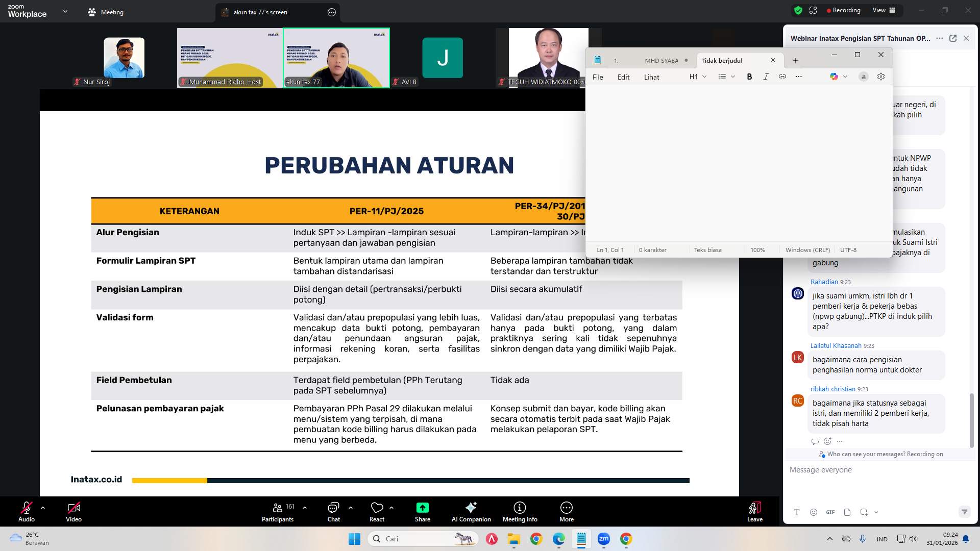Open the File menu in Notepad

click(597, 77)
